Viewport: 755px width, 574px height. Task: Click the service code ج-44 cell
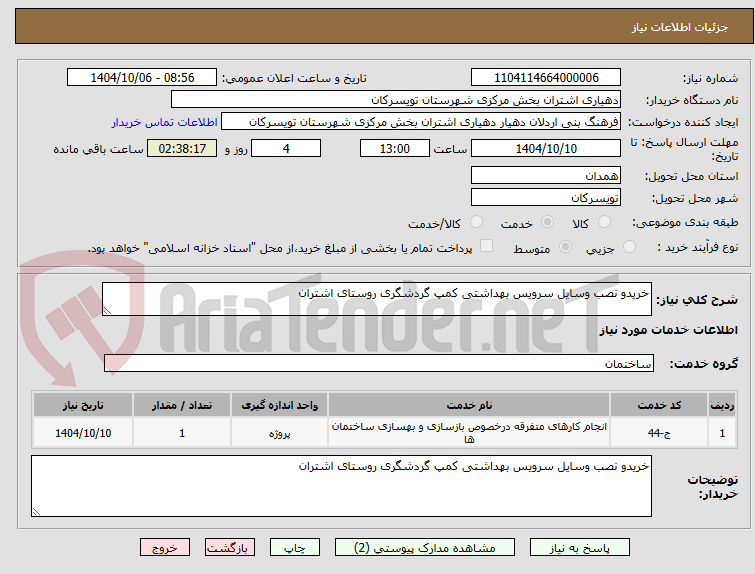coord(659,433)
